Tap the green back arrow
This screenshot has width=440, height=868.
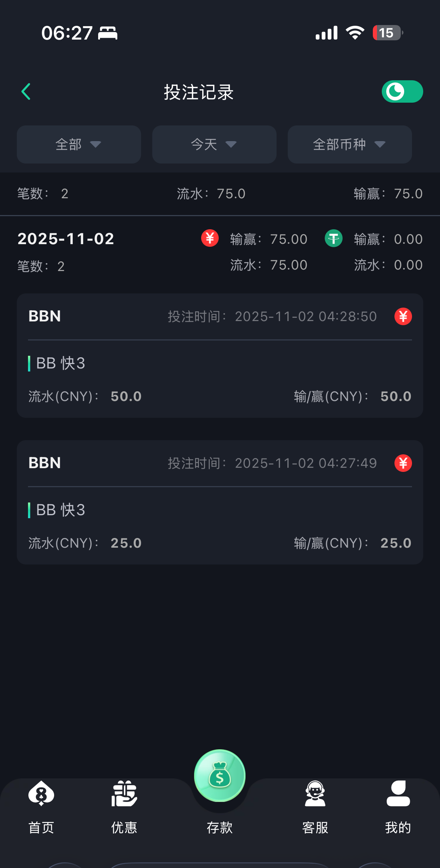click(x=26, y=92)
